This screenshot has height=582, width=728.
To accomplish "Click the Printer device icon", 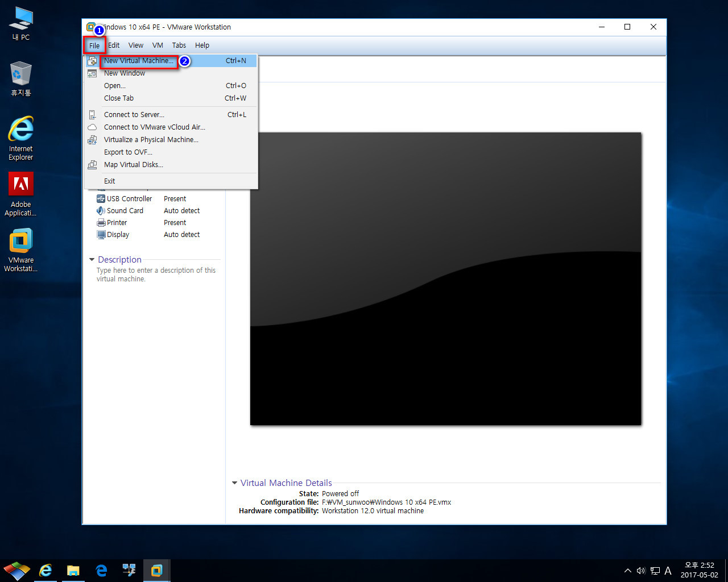I will 101,223.
